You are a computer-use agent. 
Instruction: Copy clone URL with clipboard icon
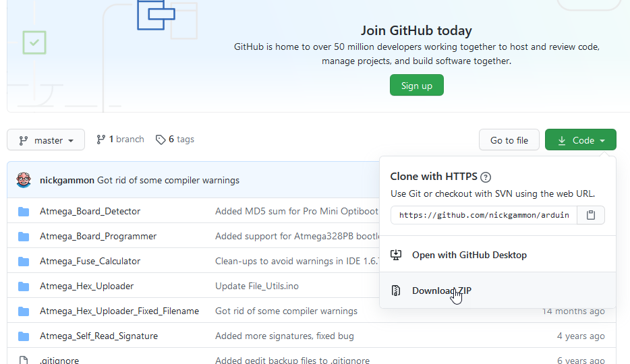click(591, 215)
